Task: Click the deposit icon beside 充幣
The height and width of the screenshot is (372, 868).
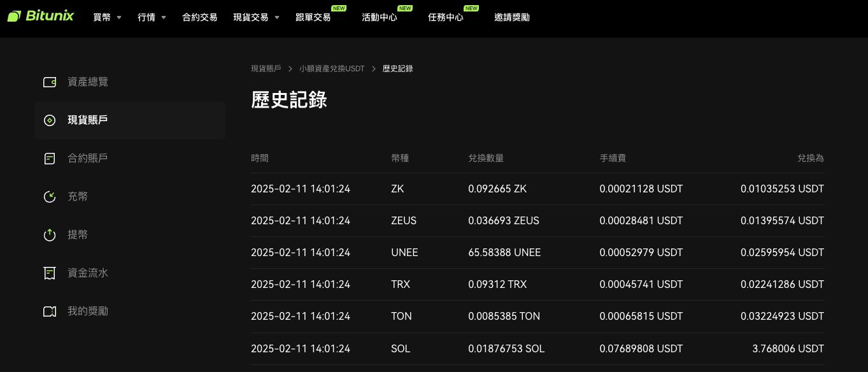Action: click(50, 197)
